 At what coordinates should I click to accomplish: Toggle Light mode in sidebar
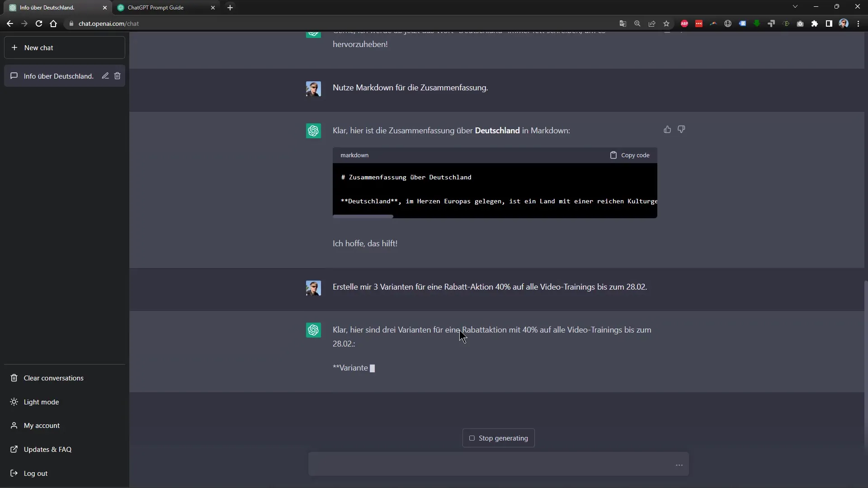click(x=41, y=402)
